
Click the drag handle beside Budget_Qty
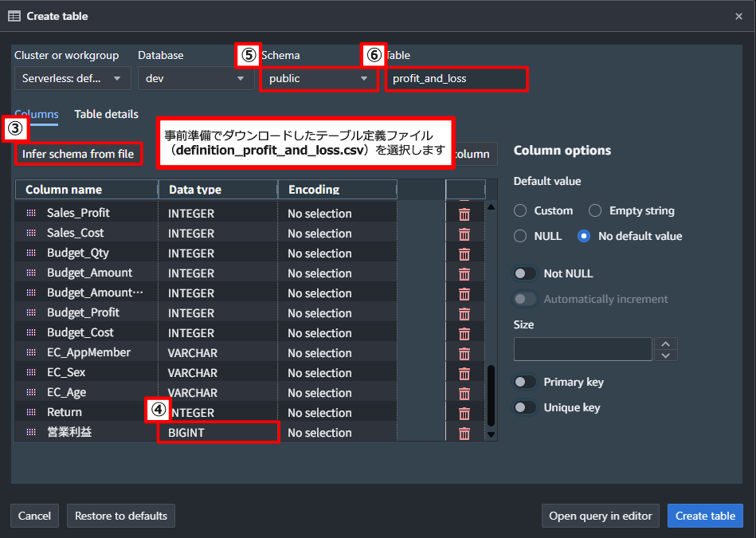pos(29,253)
